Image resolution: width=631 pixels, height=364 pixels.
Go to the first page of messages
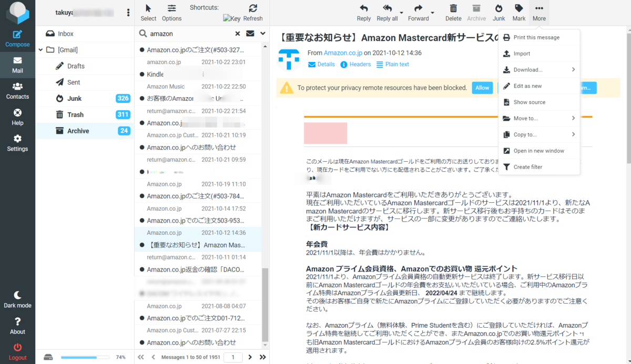point(141,357)
